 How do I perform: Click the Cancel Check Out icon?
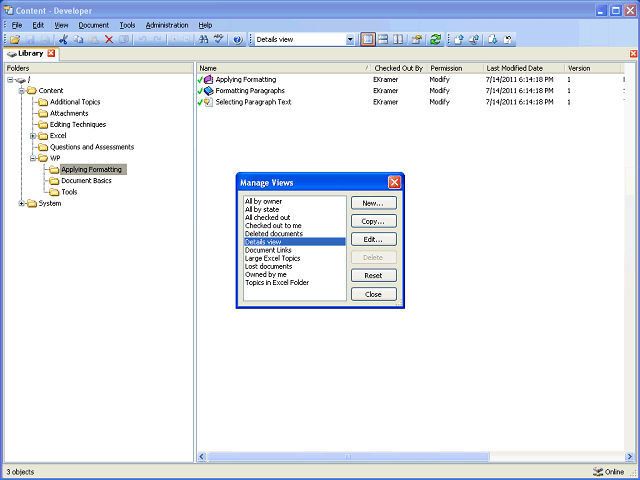click(508, 40)
